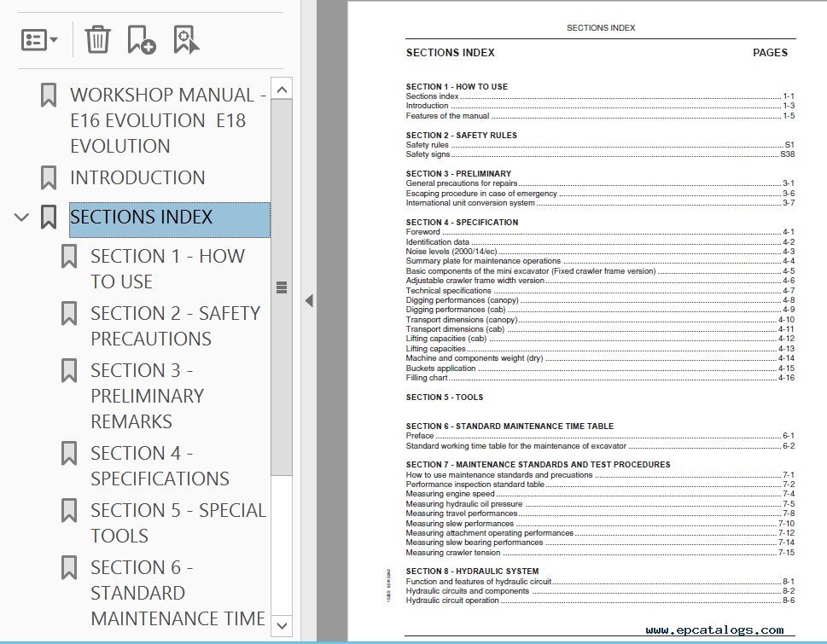This screenshot has height=644, width=827.
Task: Click 'Adjustable crawler frame width version' entry
Action: coord(600,281)
